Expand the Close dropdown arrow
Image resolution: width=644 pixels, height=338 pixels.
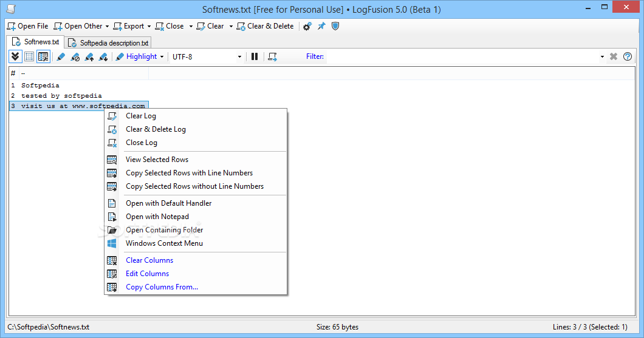click(x=191, y=26)
